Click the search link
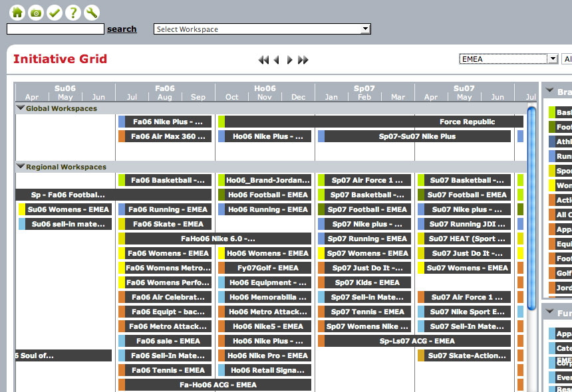 click(122, 29)
